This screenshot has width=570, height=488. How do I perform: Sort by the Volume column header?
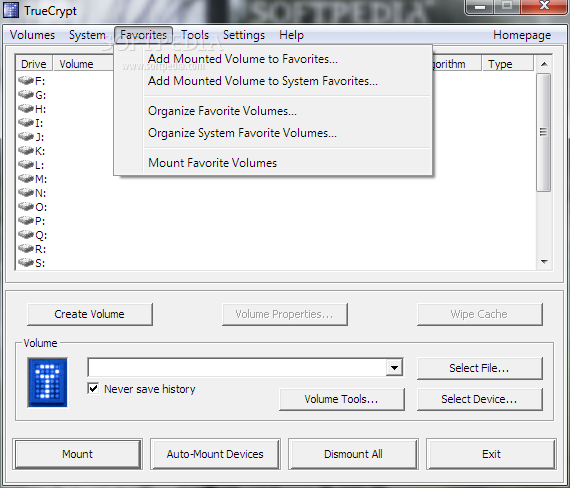coord(84,64)
